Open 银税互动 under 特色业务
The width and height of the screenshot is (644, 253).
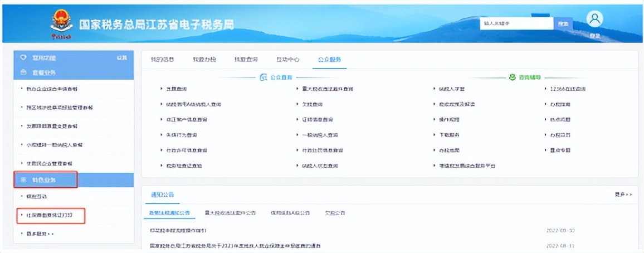click(x=37, y=196)
